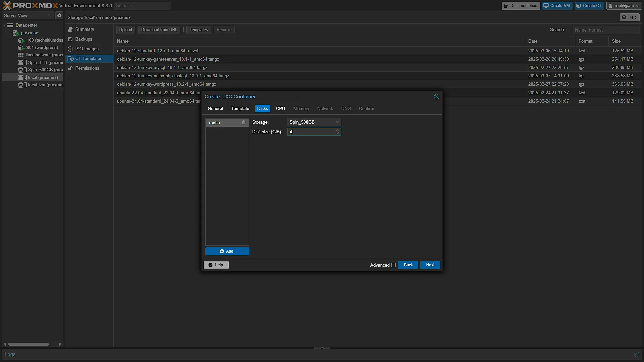
Task: Click the Logs panel circle icon
Action: tap(636, 354)
